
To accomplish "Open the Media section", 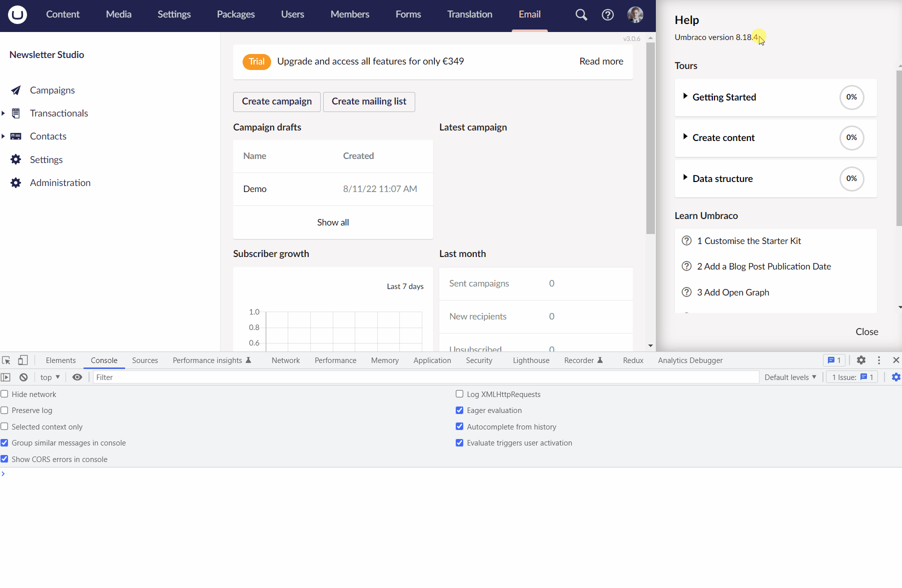I will 119,14.
